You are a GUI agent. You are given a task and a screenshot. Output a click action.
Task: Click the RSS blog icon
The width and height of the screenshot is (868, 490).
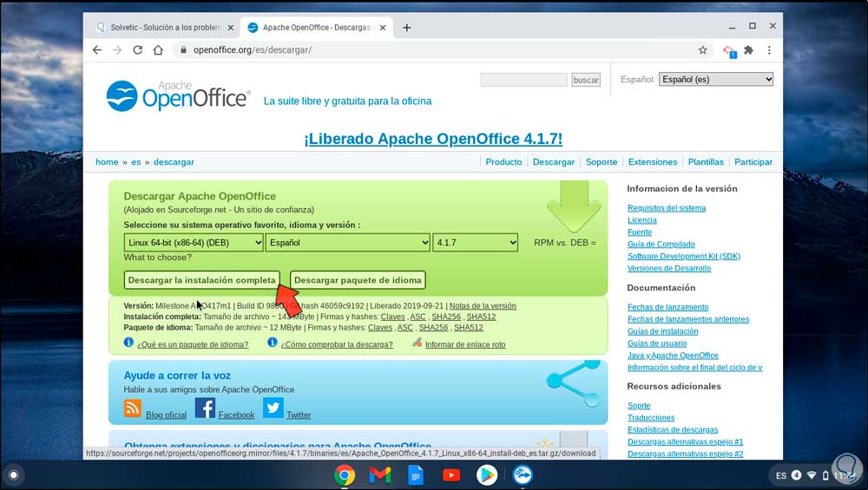point(132,408)
